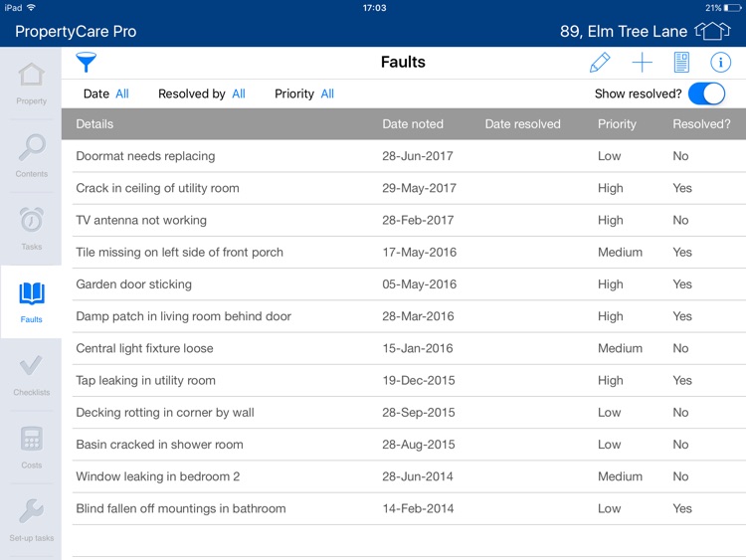Open the Garden door sticking row
746x560 pixels.
[133, 284]
